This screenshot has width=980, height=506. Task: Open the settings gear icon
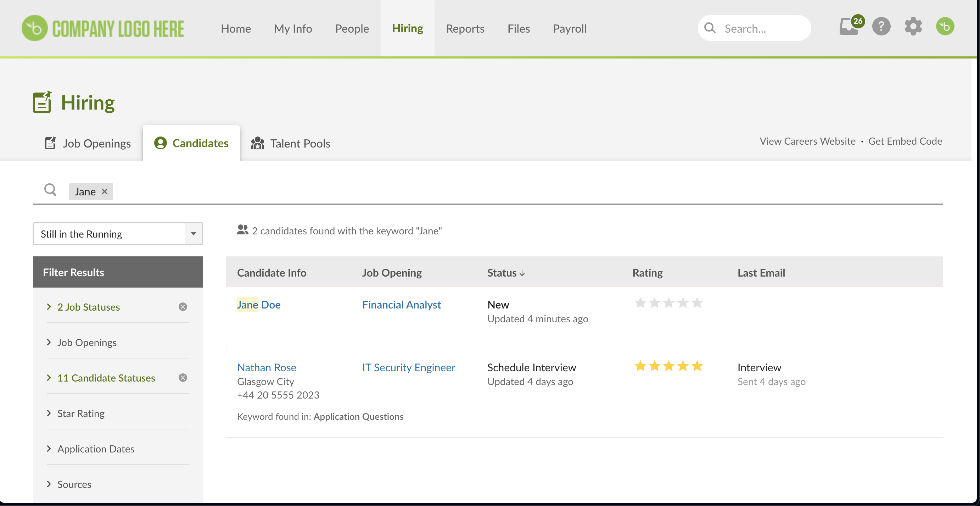point(913,27)
